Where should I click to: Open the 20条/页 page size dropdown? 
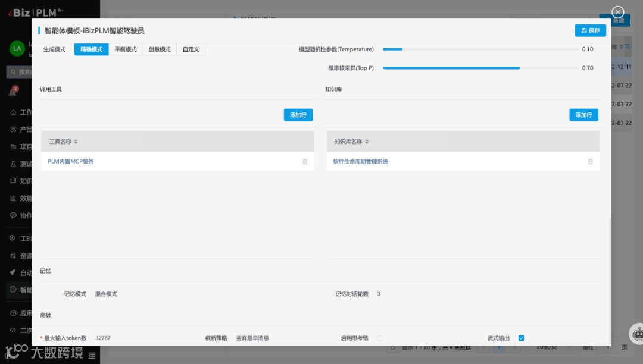tap(553, 347)
